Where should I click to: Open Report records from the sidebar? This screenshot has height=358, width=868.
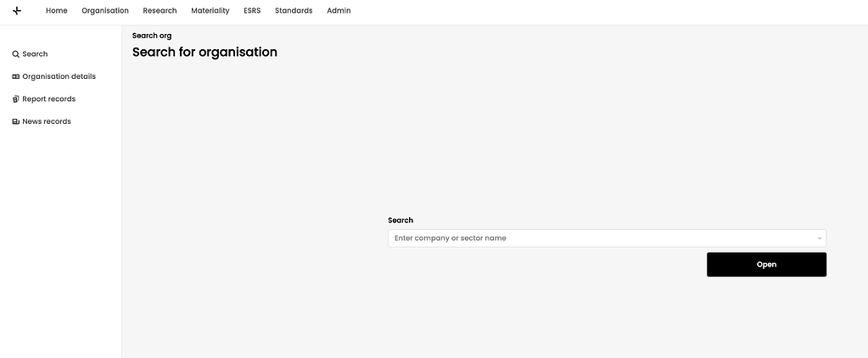tap(48, 99)
